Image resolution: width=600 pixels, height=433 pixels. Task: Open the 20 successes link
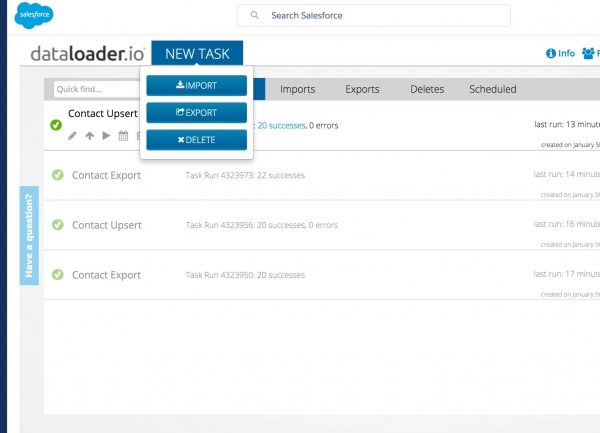point(281,125)
